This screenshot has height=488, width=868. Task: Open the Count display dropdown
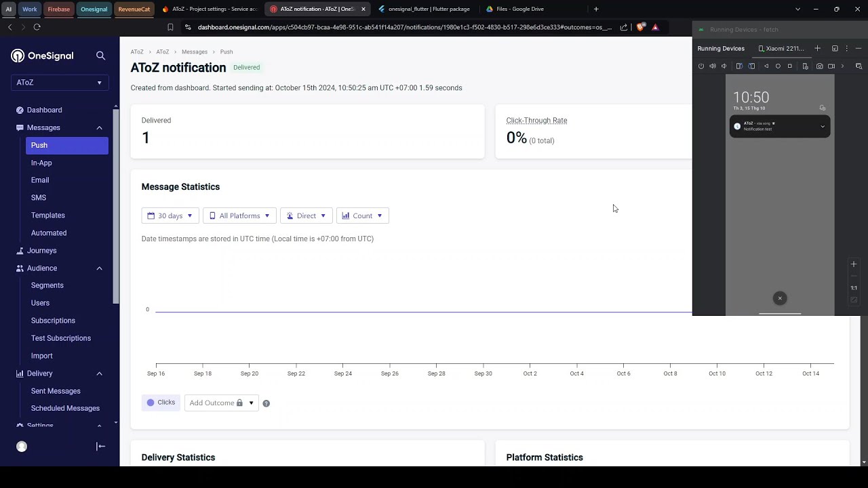point(362,216)
